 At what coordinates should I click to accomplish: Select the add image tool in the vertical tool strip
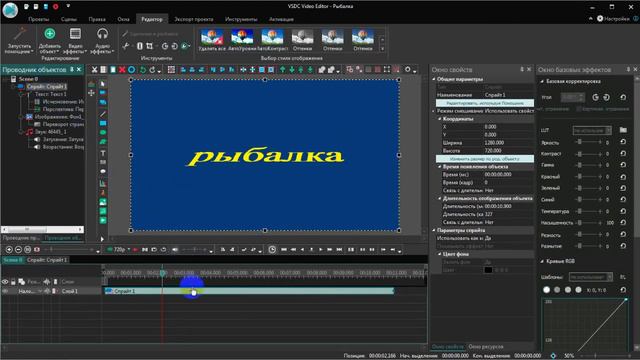point(103,202)
